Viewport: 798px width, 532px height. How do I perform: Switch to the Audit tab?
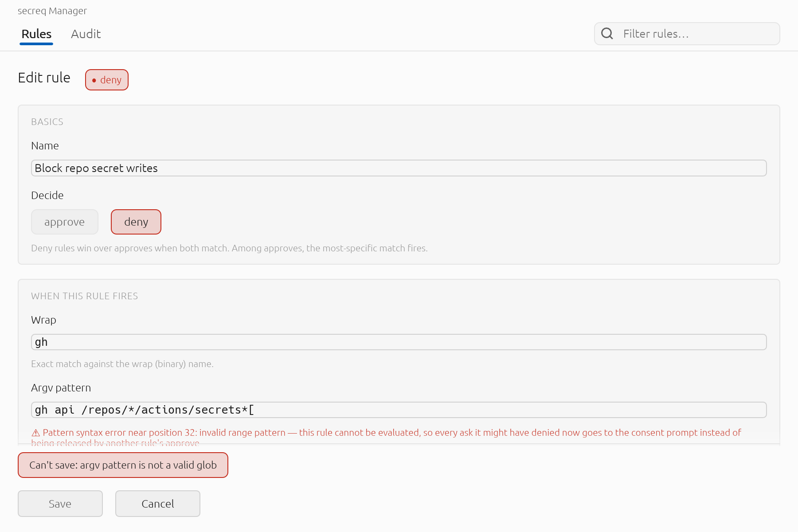(x=86, y=34)
